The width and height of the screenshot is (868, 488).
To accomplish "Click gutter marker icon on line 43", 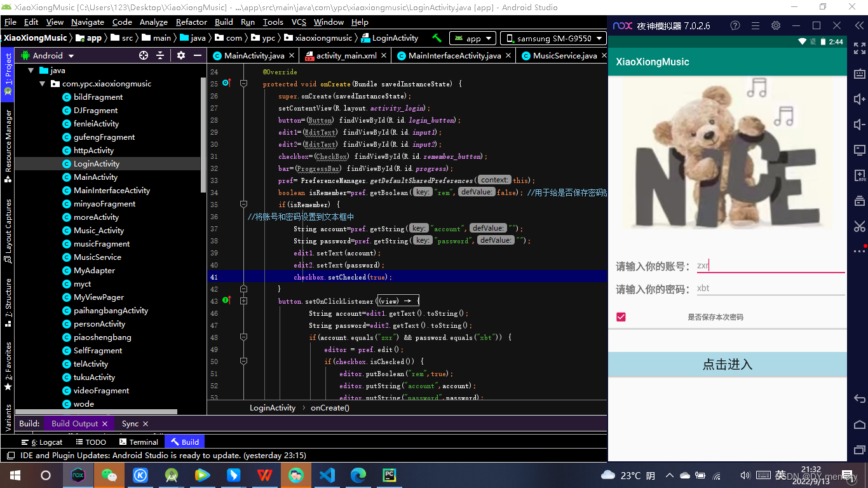I will point(226,301).
